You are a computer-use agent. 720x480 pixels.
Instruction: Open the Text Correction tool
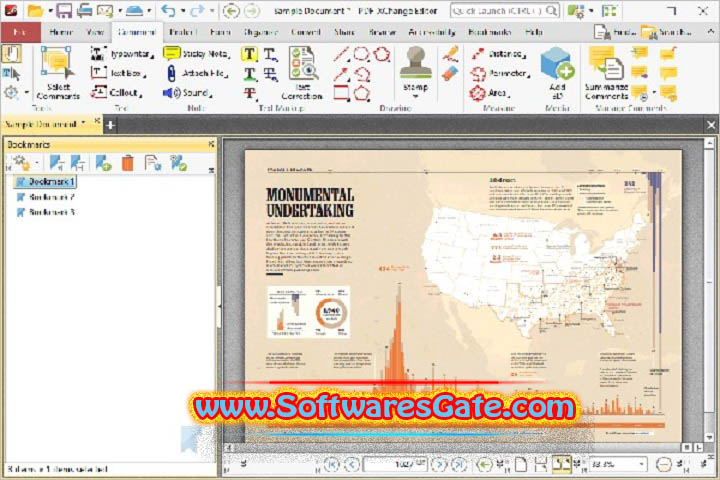coord(302,73)
